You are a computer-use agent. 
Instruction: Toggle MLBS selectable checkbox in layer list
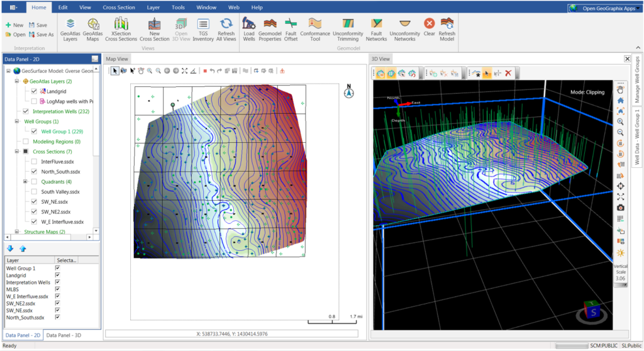[x=57, y=289]
